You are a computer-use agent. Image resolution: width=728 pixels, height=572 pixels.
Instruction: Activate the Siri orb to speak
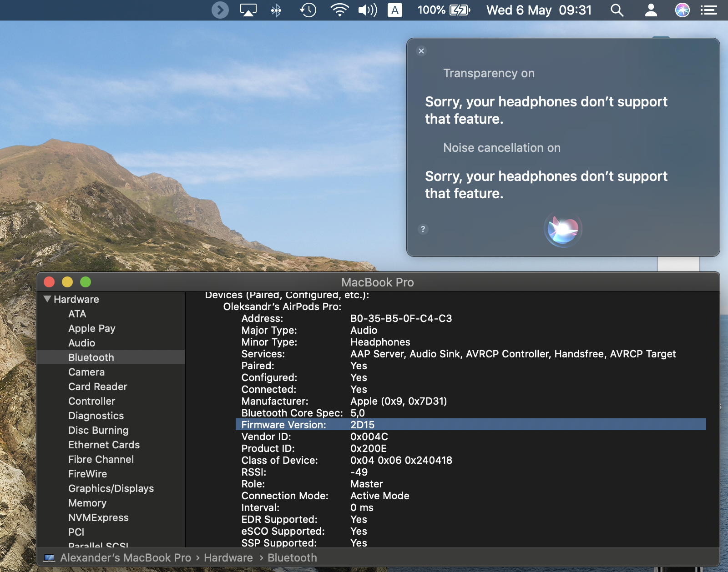pyautogui.click(x=563, y=229)
